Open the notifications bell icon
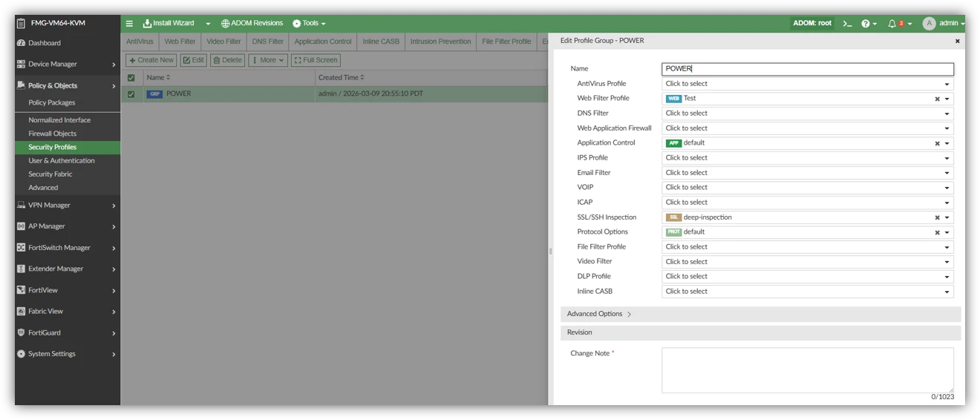The width and height of the screenshot is (980, 420). click(x=892, y=24)
